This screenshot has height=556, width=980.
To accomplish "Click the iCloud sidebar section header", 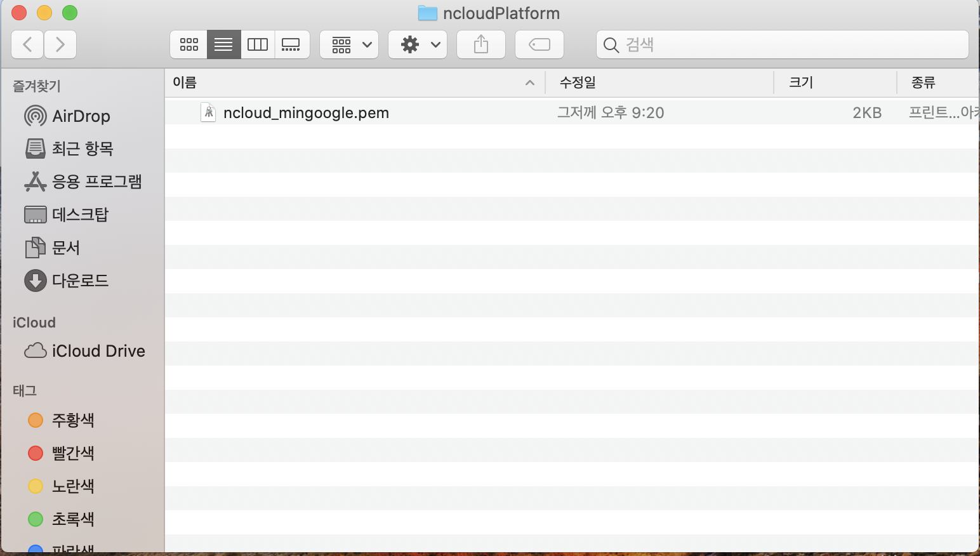I will click(34, 322).
